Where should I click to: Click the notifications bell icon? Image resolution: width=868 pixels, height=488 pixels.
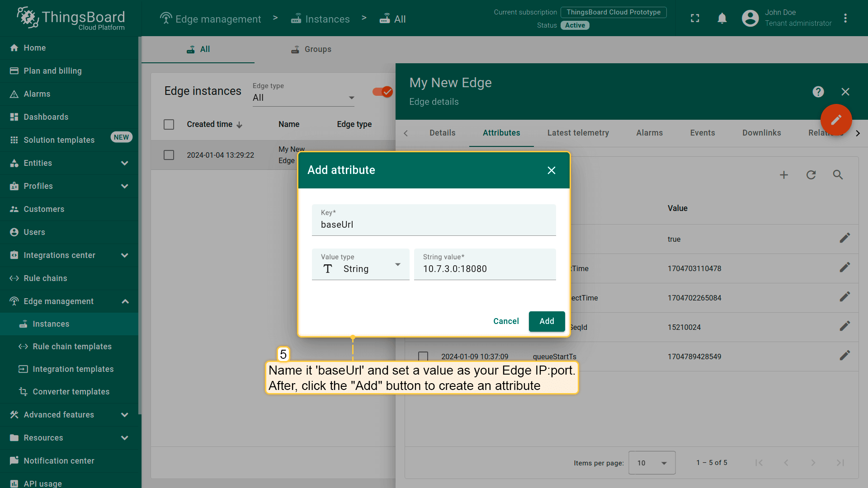pos(722,19)
